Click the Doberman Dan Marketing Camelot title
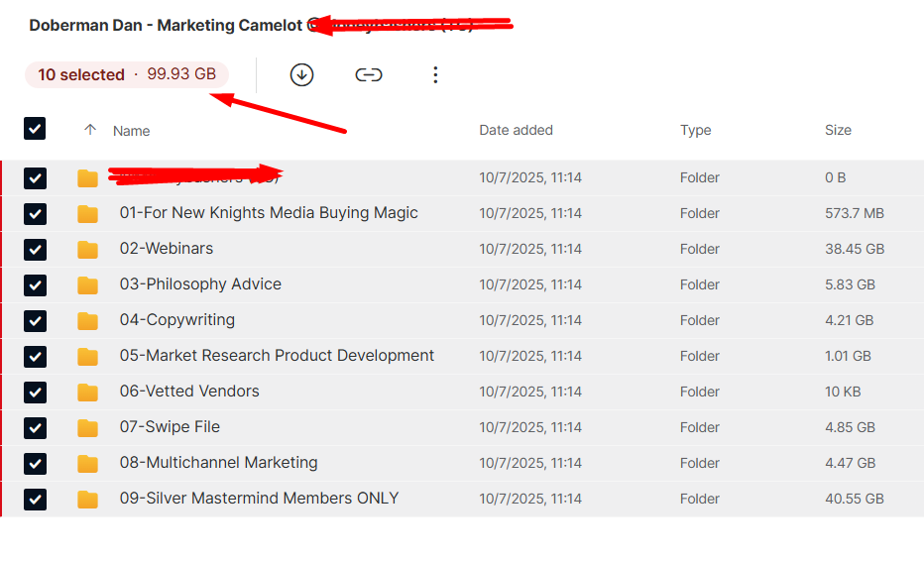Screen dimensions: 924x563 coord(166,26)
